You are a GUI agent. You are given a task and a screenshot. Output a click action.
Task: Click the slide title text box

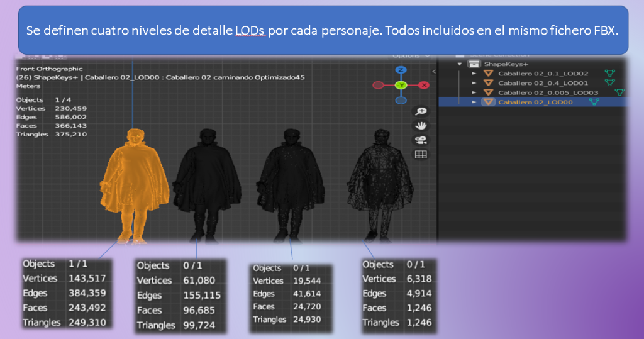point(323,30)
